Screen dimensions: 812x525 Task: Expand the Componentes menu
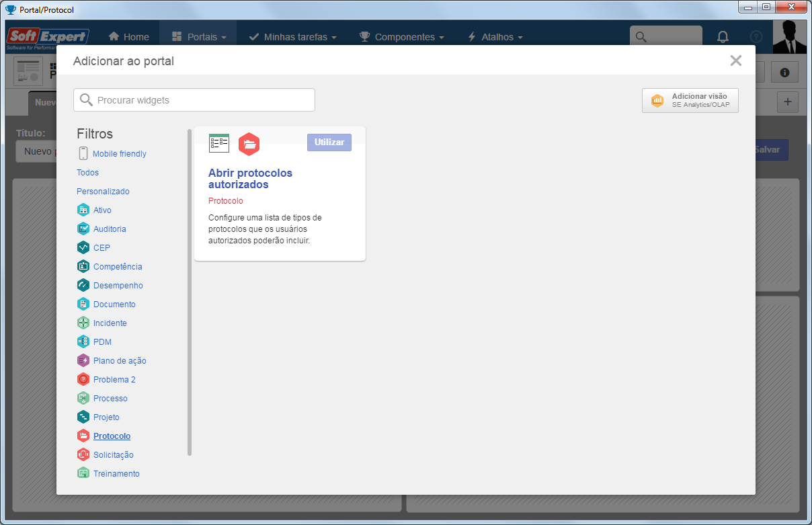point(401,37)
